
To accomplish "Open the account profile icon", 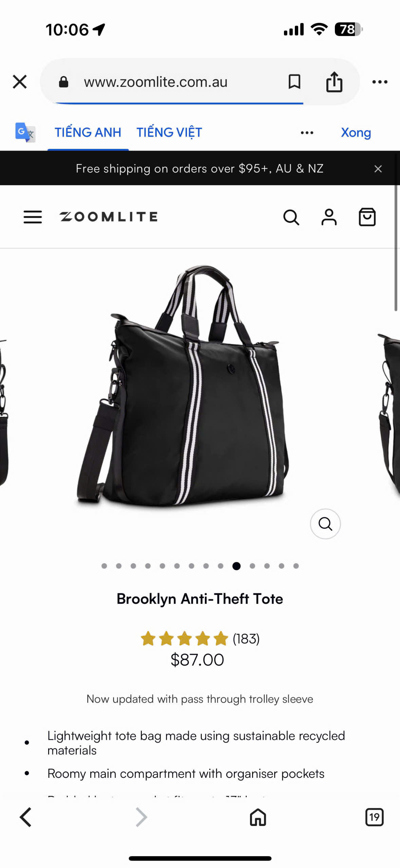I will click(329, 217).
